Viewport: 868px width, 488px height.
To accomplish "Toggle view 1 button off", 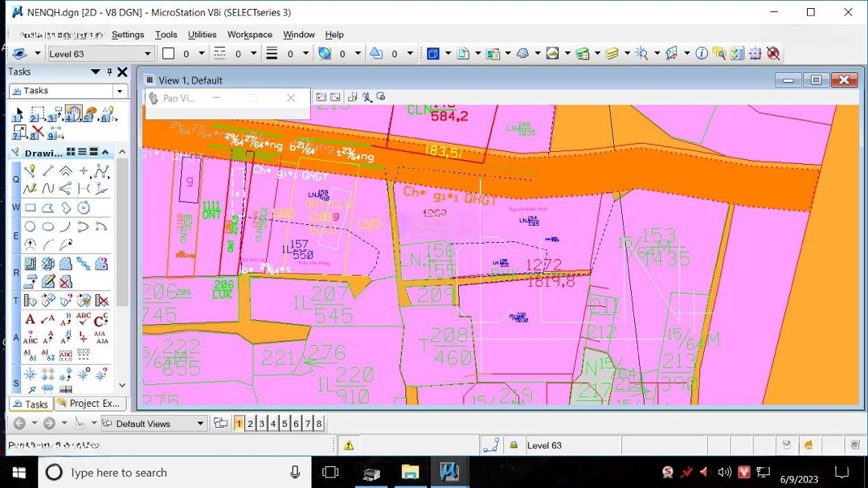I will 239,424.
